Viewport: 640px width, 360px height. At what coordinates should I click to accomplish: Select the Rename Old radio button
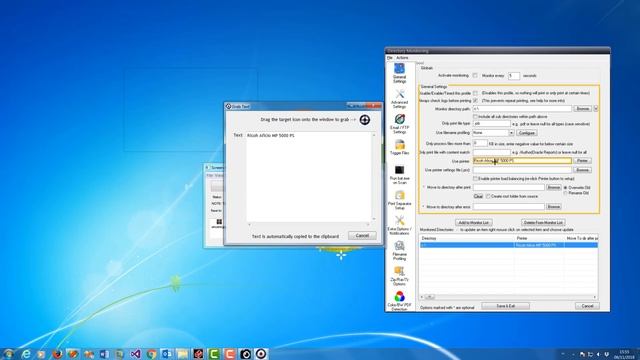[x=565, y=193]
